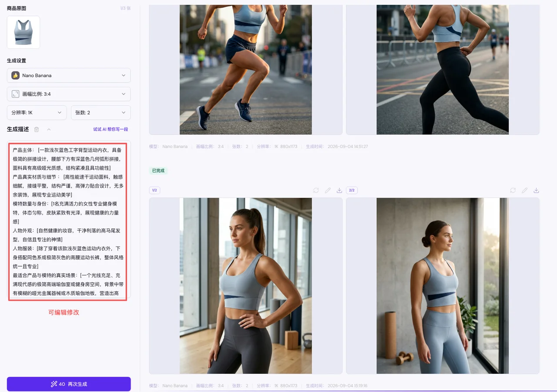
Task: Click the timestamp 2026-09-04 14:51:27
Action: [x=348, y=147]
